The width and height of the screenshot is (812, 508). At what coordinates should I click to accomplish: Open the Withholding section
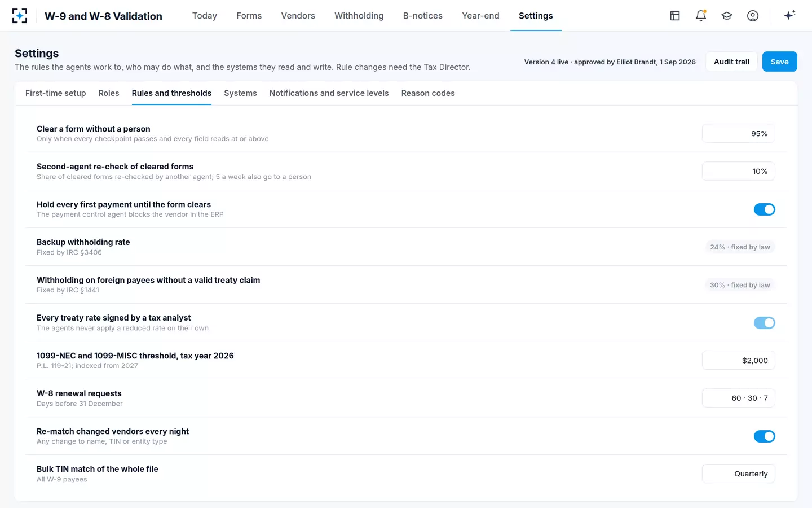(359, 16)
